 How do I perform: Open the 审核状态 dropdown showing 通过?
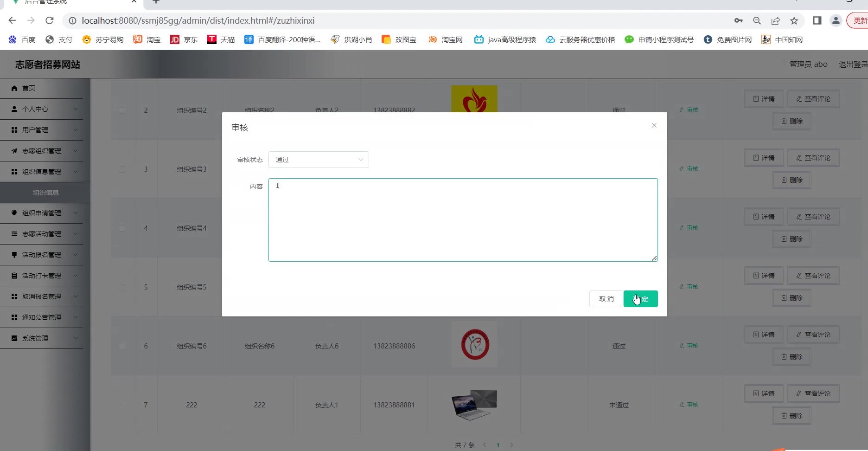(x=319, y=160)
